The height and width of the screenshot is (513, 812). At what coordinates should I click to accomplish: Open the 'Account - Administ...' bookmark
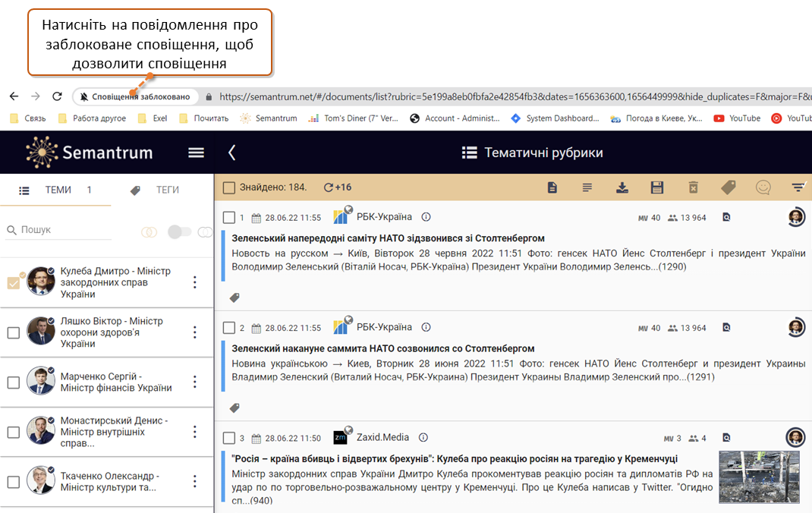455,118
